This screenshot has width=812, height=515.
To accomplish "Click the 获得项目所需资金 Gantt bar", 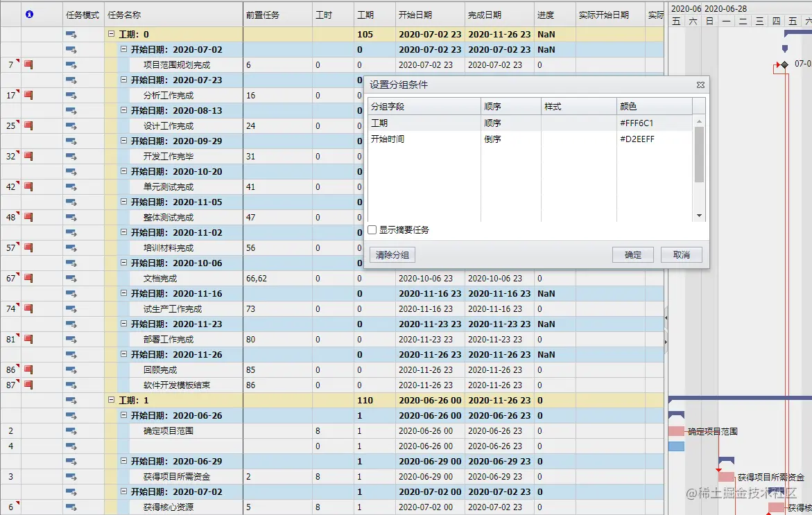I will [x=726, y=477].
